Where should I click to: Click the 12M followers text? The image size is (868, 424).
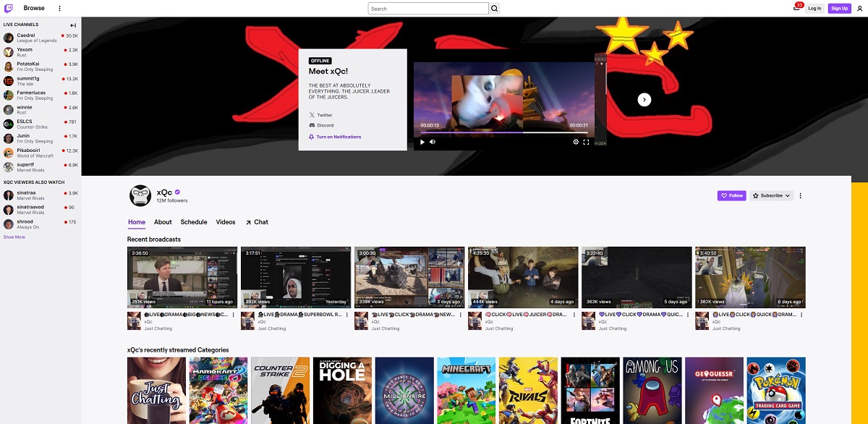click(x=172, y=200)
